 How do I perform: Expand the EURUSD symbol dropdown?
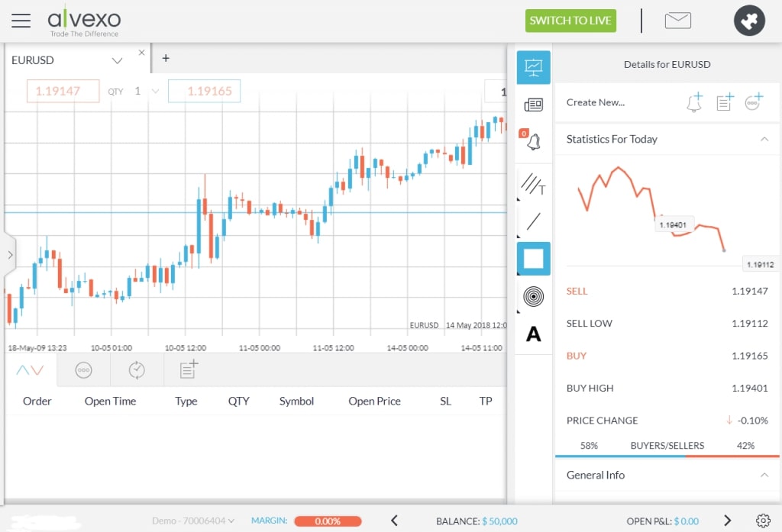pyautogui.click(x=117, y=60)
